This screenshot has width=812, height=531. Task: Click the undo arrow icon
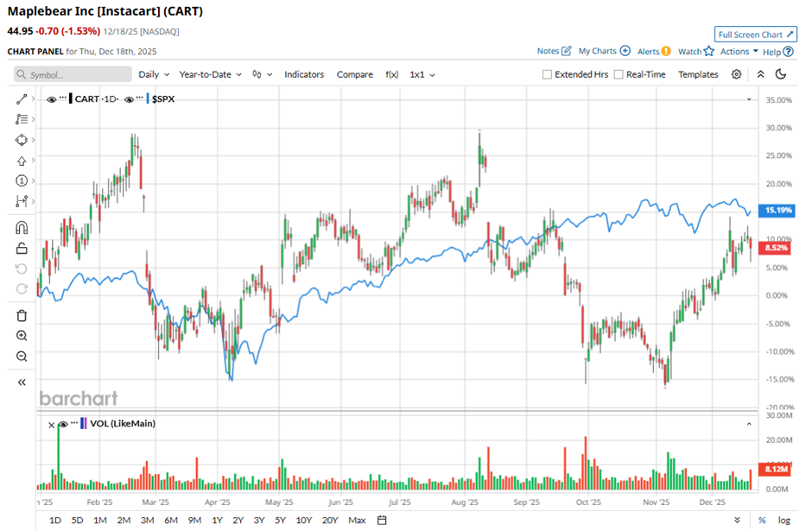22,269
